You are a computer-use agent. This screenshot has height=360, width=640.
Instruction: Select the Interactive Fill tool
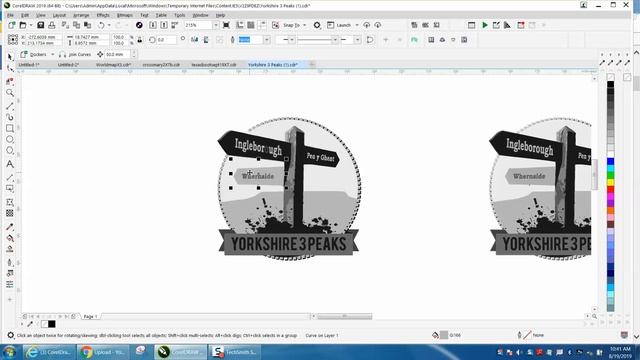[x=10, y=238]
